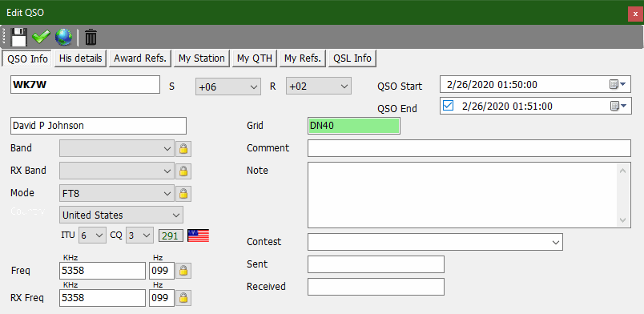Open the S report +06 dropdown
Viewport: 644px width, 314px height.
(228, 87)
